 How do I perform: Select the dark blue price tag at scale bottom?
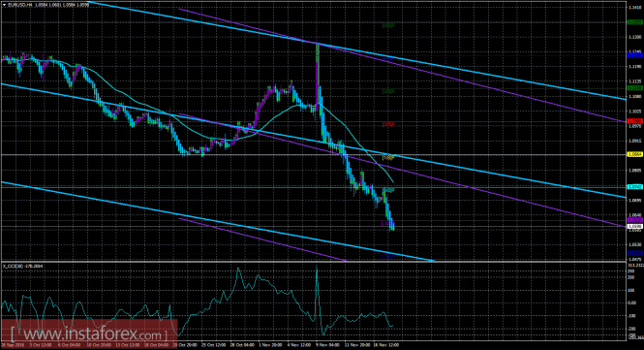pyautogui.click(x=635, y=253)
